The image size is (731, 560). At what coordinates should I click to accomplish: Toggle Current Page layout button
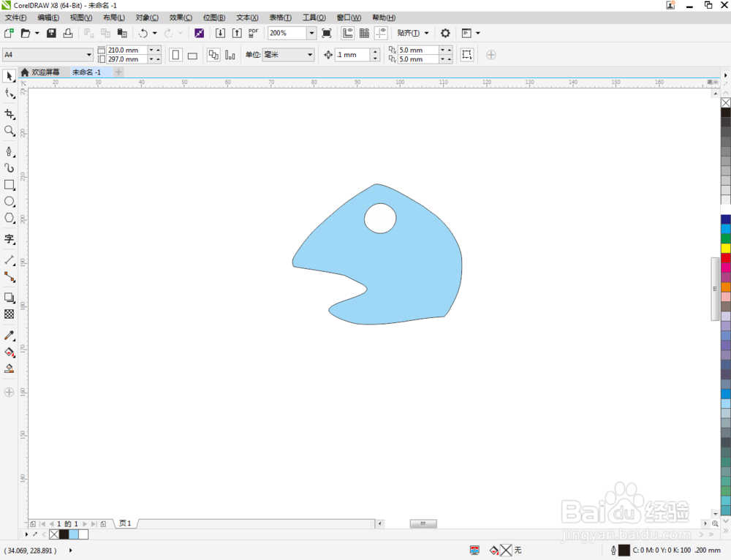pyautogui.click(x=230, y=55)
